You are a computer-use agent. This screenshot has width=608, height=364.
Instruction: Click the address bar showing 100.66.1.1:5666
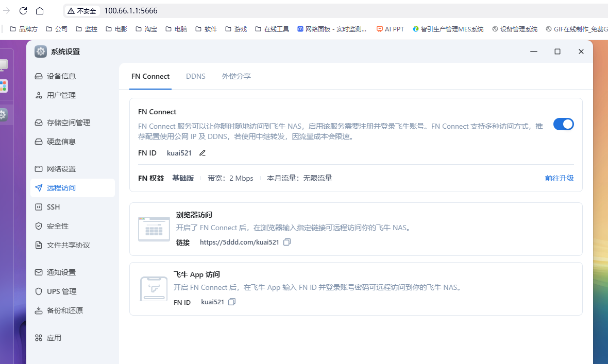[x=131, y=11]
